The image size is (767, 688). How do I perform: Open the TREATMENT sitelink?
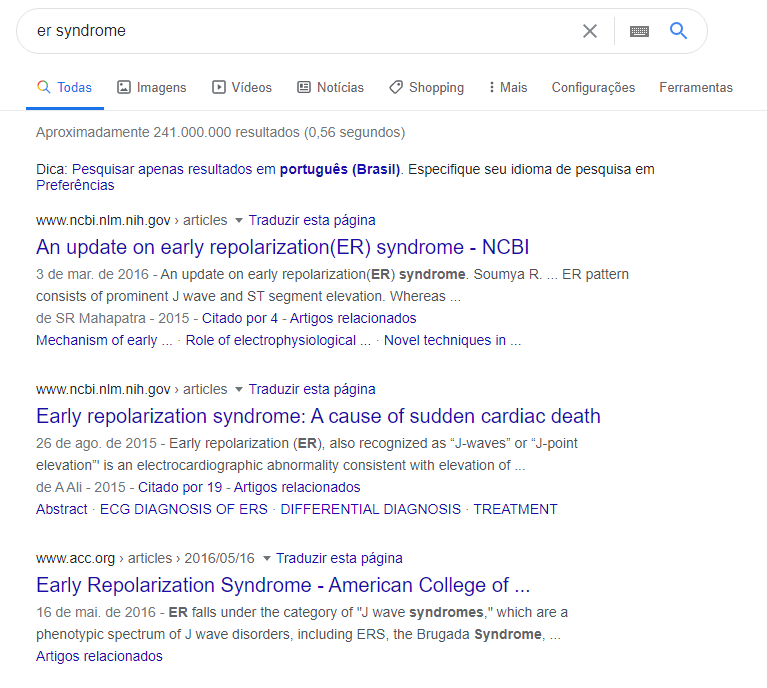[x=515, y=509]
